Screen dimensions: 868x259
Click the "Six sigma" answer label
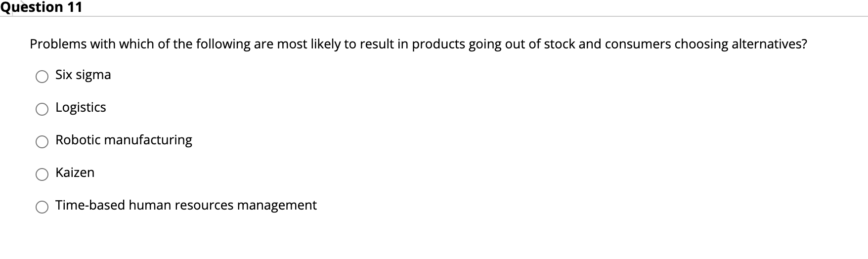coord(83,75)
